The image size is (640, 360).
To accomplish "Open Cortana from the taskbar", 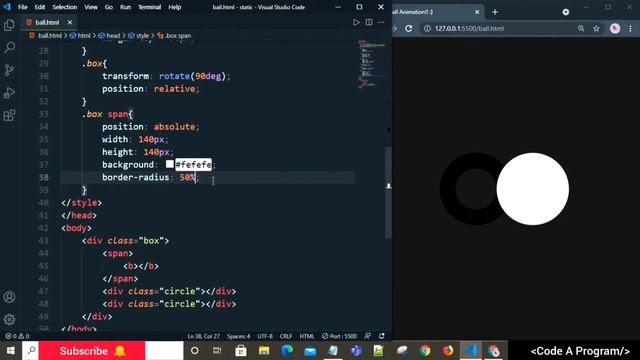I will tap(195, 351).
